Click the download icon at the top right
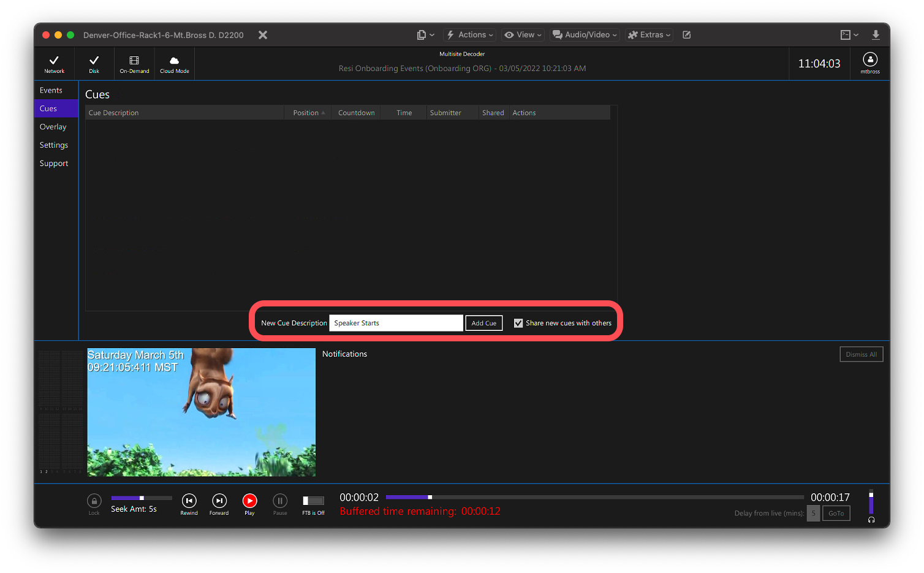The height and width of the screenshot is (573, 924). click(876, 35)
